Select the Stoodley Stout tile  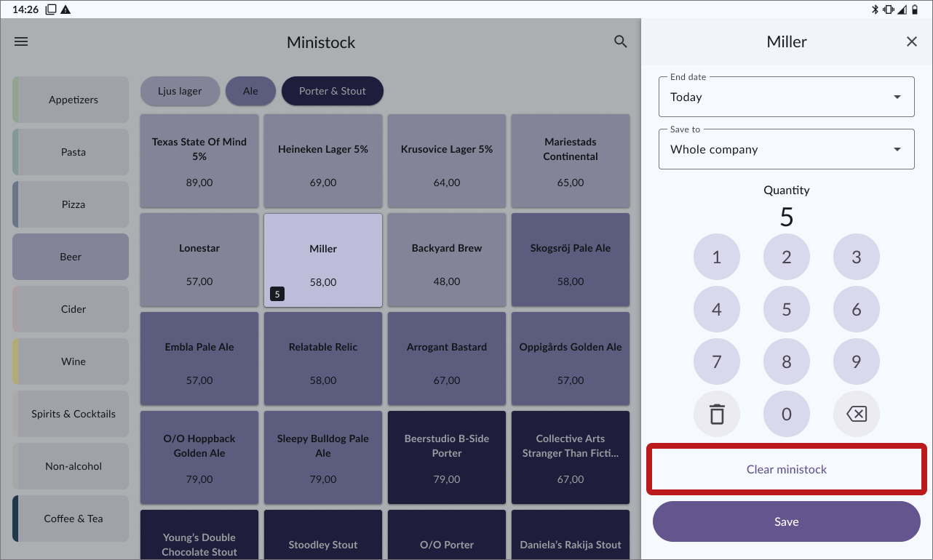[x=323, y=535]
